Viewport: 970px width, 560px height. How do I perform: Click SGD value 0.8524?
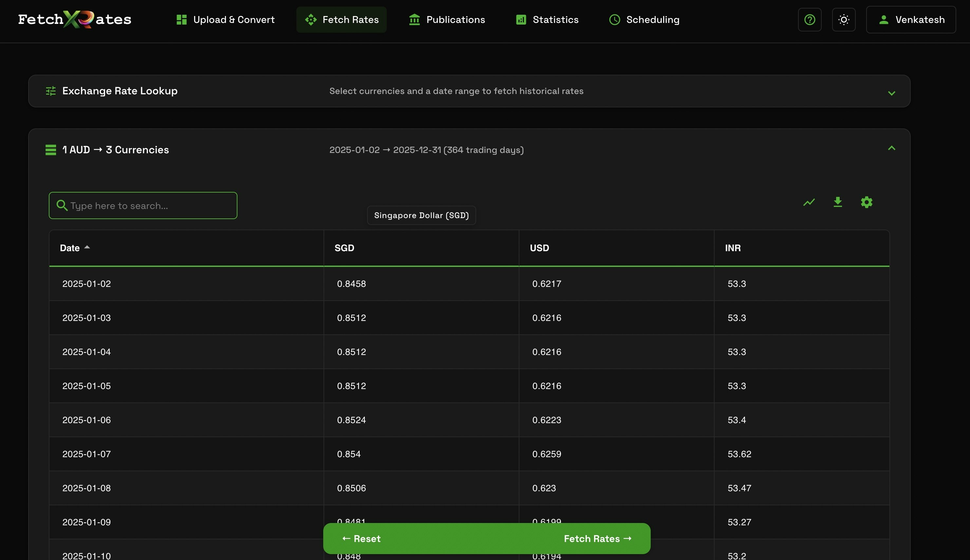click(351, 420)
